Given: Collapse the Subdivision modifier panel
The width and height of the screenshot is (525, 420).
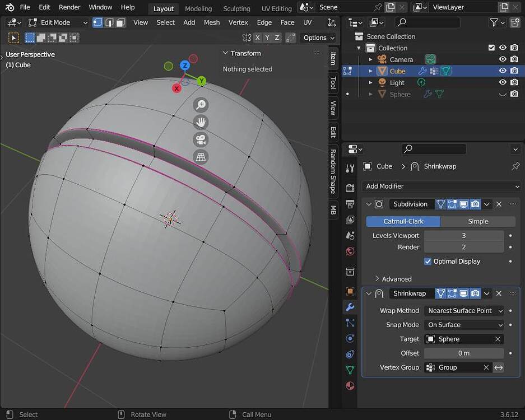Looking at the screenshot, I should click(369, 204).
